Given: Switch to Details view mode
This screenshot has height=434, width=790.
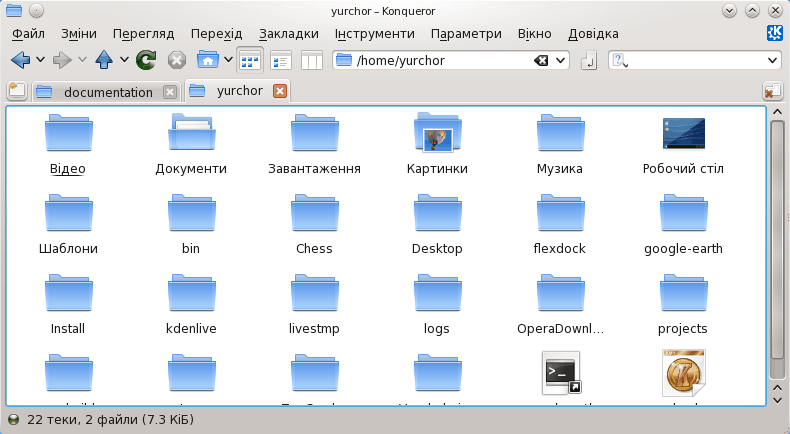Looking at the screenshot, I should click(280, 60).
